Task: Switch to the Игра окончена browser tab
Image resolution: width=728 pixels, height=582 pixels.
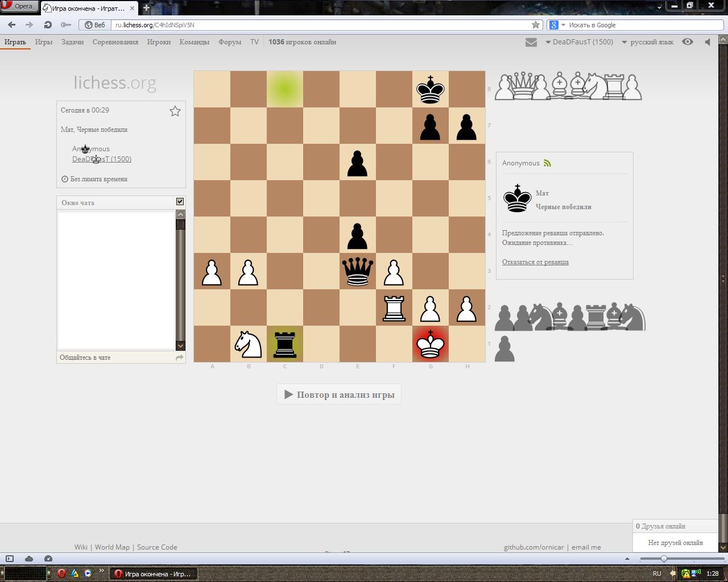Action: click(89, 8)
